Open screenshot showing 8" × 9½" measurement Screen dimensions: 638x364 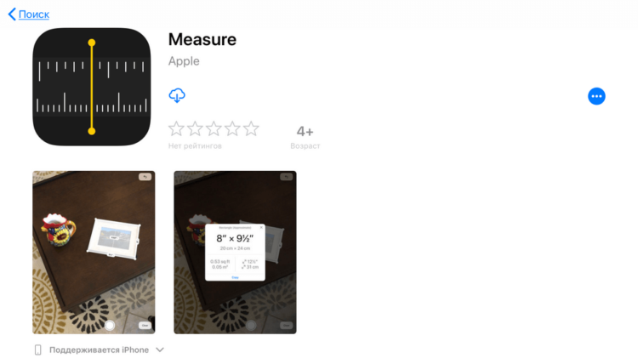(235, 252)
